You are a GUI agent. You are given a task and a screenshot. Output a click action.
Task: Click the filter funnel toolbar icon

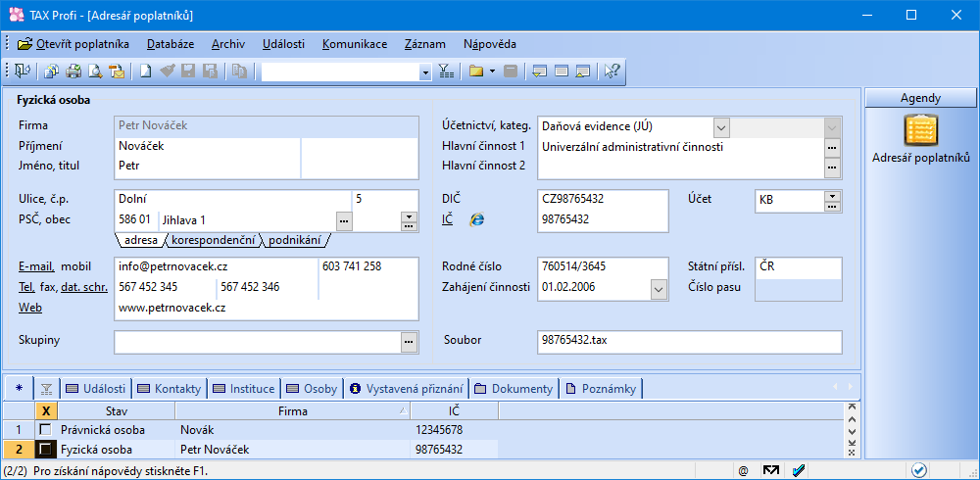point(445,72)
